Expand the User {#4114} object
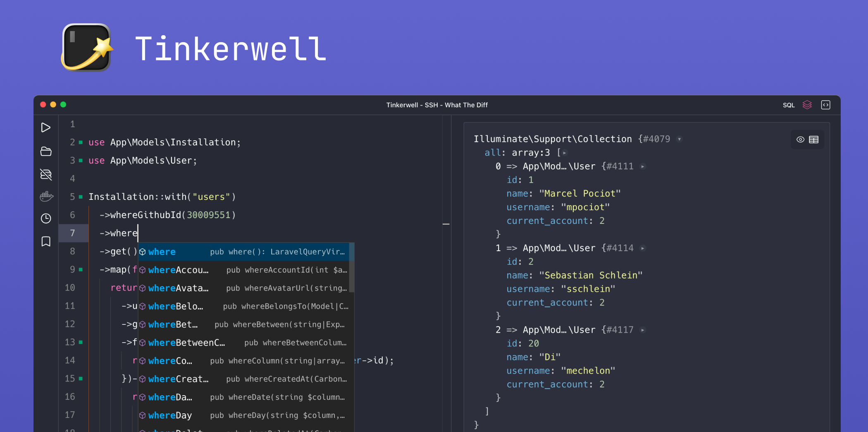The height and width of the screenshot is (432, 868). click(643, 248)
